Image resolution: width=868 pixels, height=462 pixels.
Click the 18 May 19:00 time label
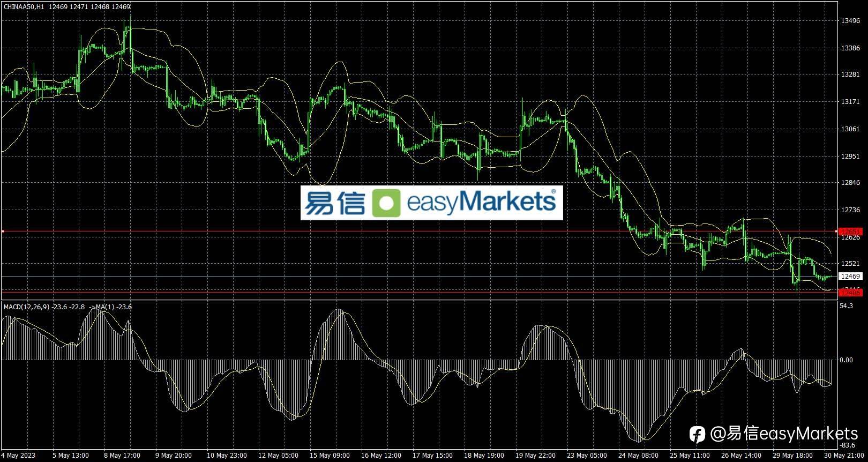point(484,456)
